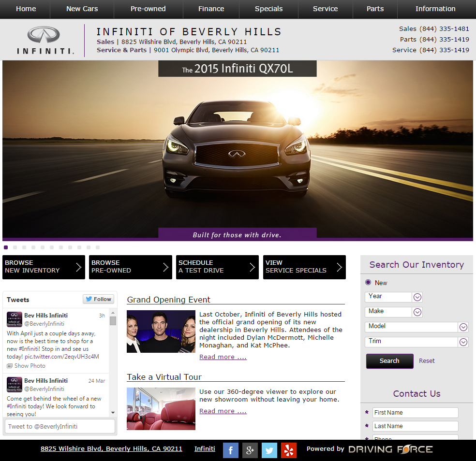The height and width of the screenshot is (461, 476).
Task: Click Show Photo on the April tweet
Action: pos(31,366)
